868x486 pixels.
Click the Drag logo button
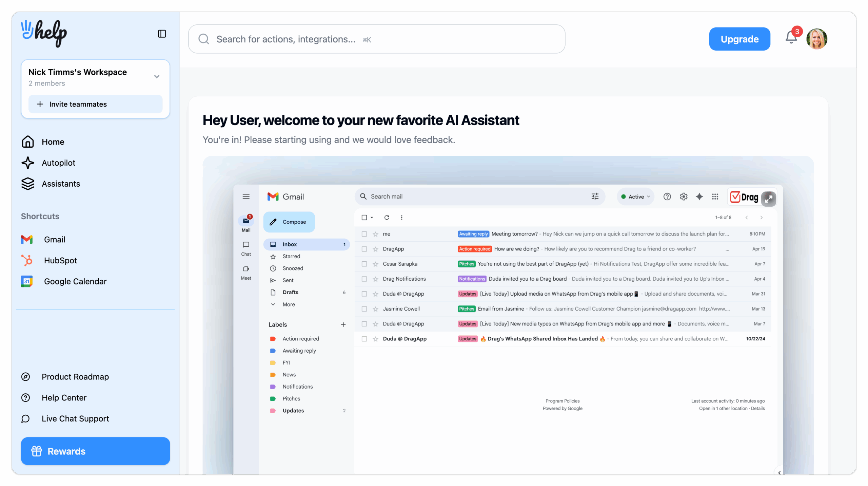tap(744, 197)
